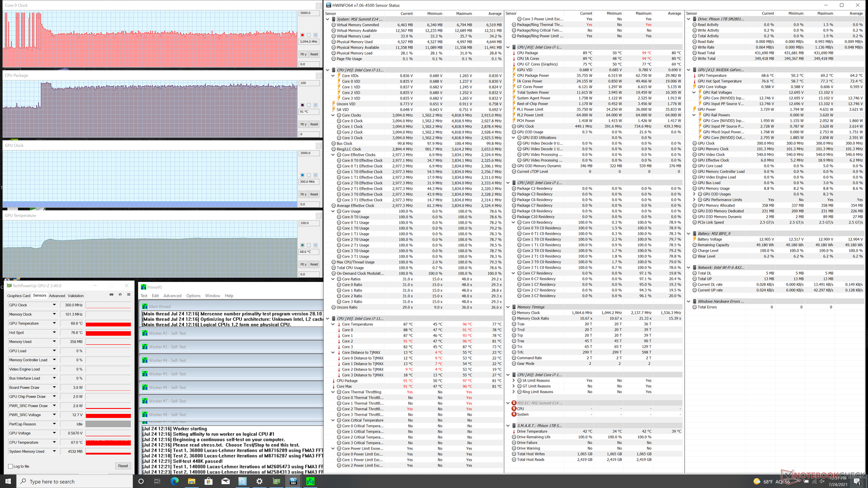Image resolution: width=868 pixels, height=488 pixels.
Task: Open Task View on taskbar
Action: point(157,481)
